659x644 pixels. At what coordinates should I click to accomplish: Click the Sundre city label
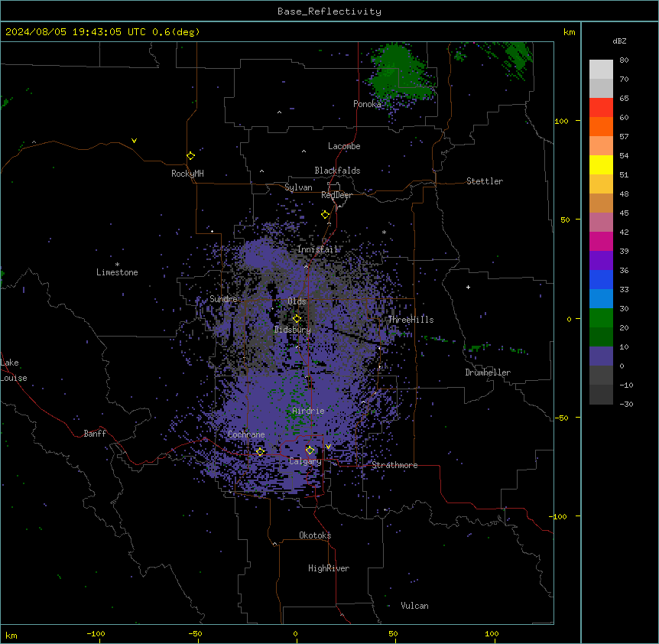[x=223, y=299]
